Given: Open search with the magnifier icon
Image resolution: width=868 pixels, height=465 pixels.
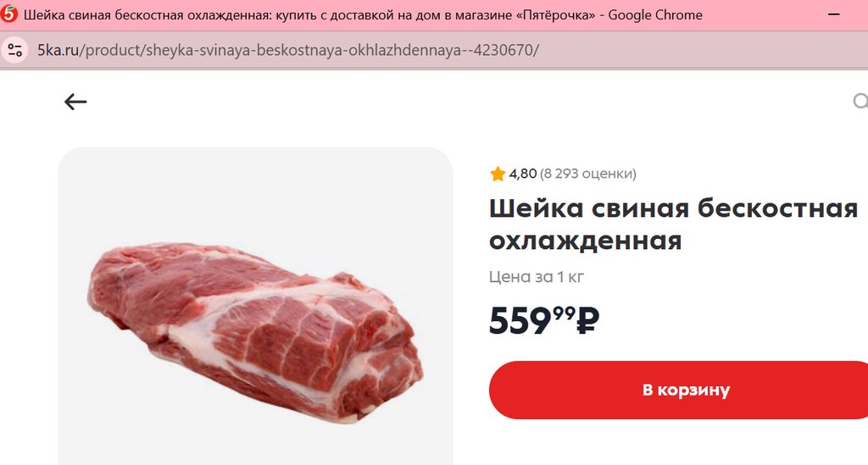Looking at the screenshot, I should pos(860,102).
